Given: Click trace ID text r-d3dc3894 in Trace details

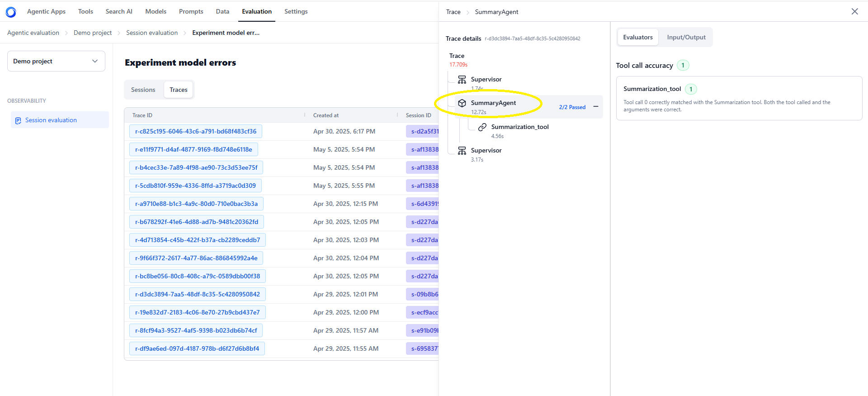Looking at the screenshot, I should (x=533, y=39).
